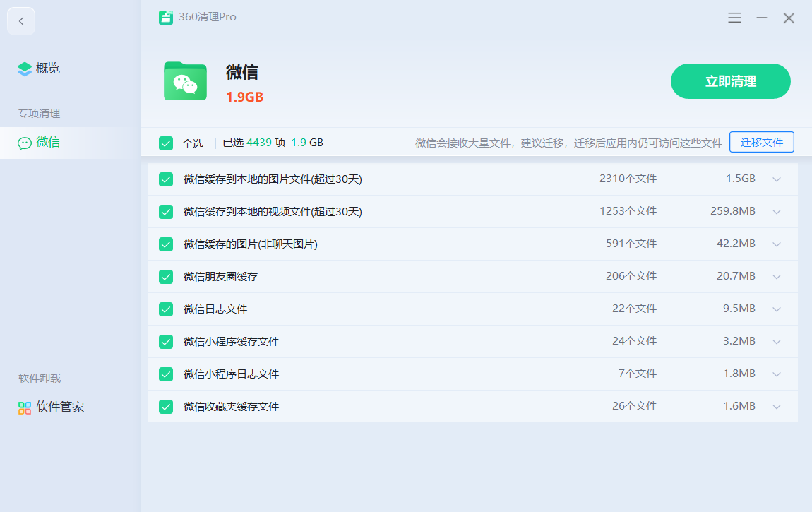
Task: Open the hamburger menu icon
Action: 734,18
